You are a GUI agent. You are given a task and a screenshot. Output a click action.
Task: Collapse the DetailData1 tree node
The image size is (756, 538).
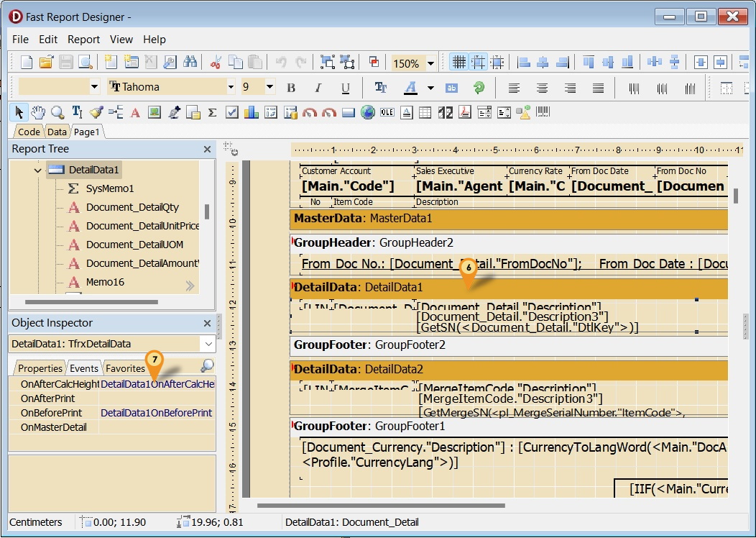pos(37,170)
